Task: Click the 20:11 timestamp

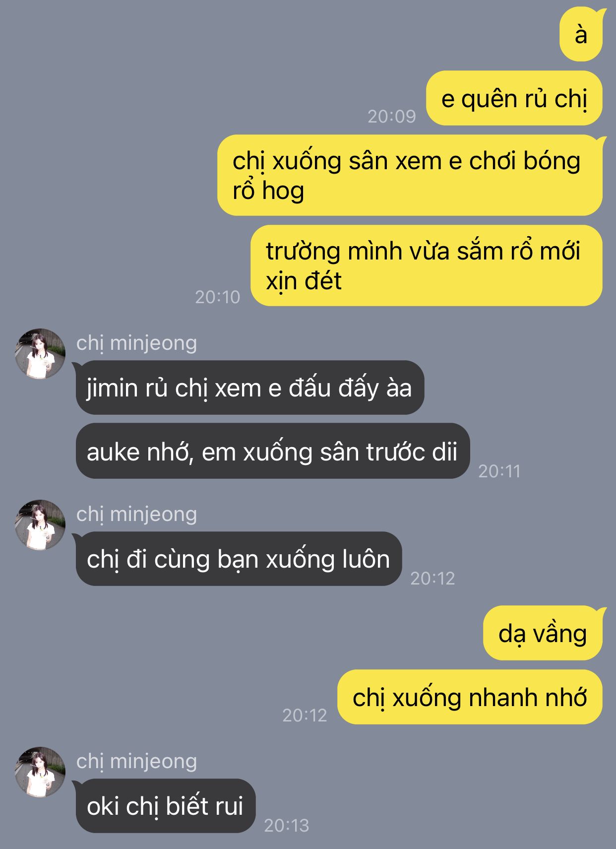Action: (x=499, y=471)
